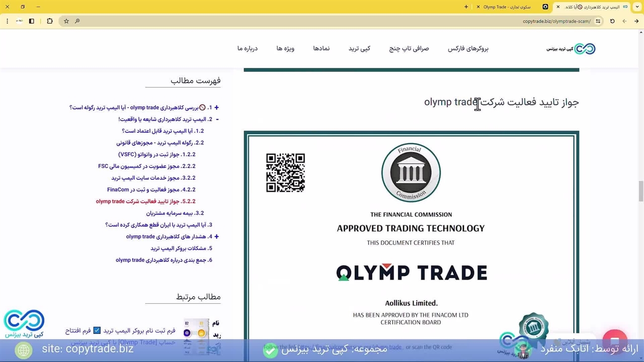Open the کپی ترید navigation menu item
Viewport: 644px width, 362px height.
[x=359, y=49]
